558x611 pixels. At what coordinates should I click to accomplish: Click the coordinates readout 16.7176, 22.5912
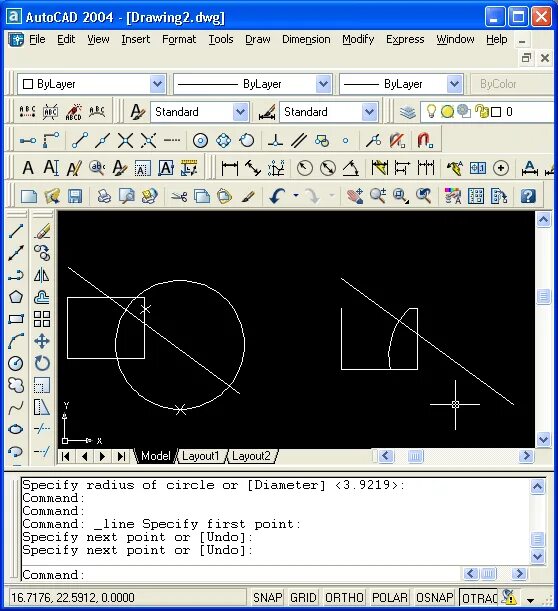tap(72, 597)
